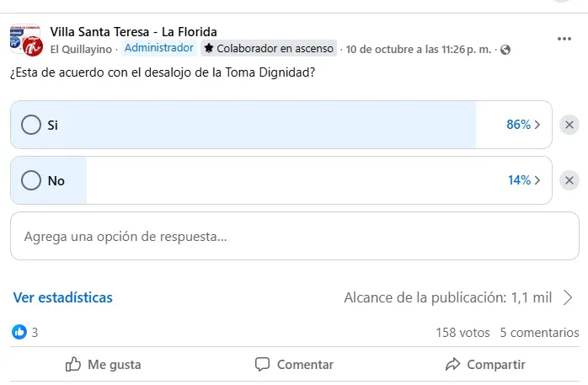Remove the 'Si' poll option

[569, 126]
